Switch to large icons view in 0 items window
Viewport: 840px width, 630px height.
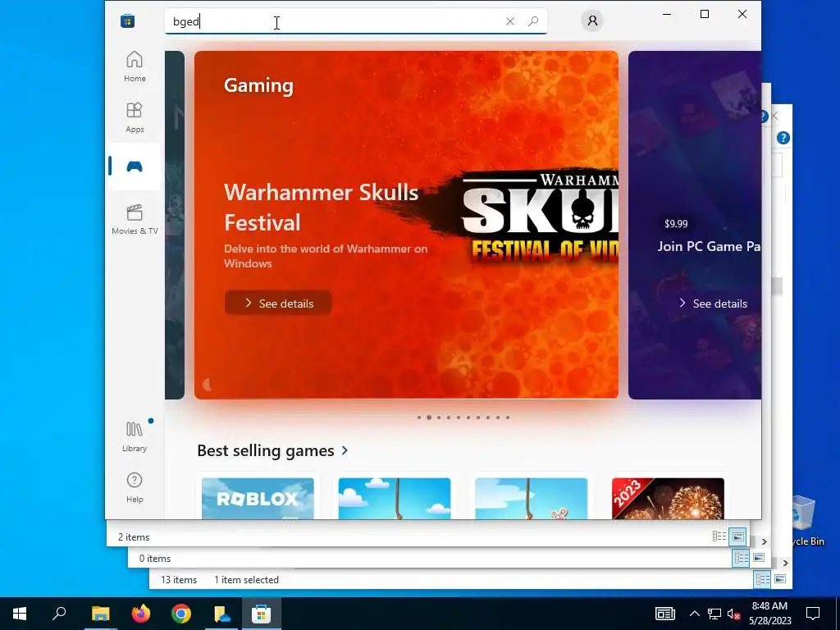pos(759,558)
